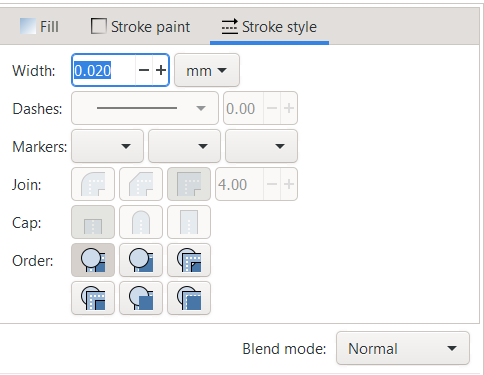Expand the Blend mode Normal dropdown
This screenshot has height=375, width=484.
pyautogui.click(x=403, y=348)
